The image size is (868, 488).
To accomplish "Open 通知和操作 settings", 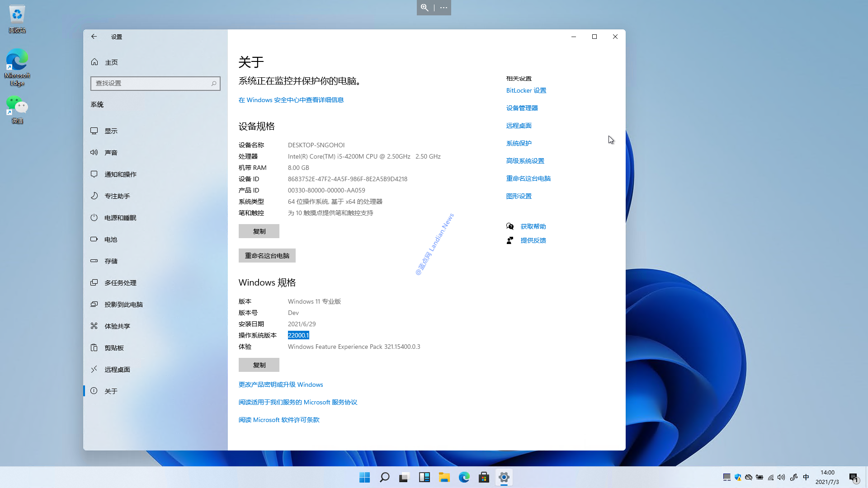I will [x=156, y=174].
